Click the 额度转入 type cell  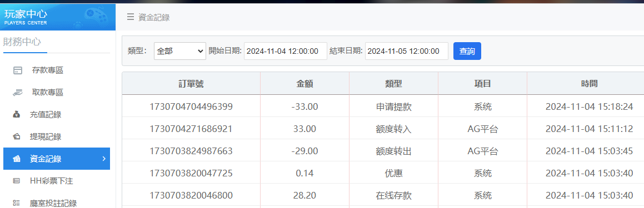(x=393, y=129)
